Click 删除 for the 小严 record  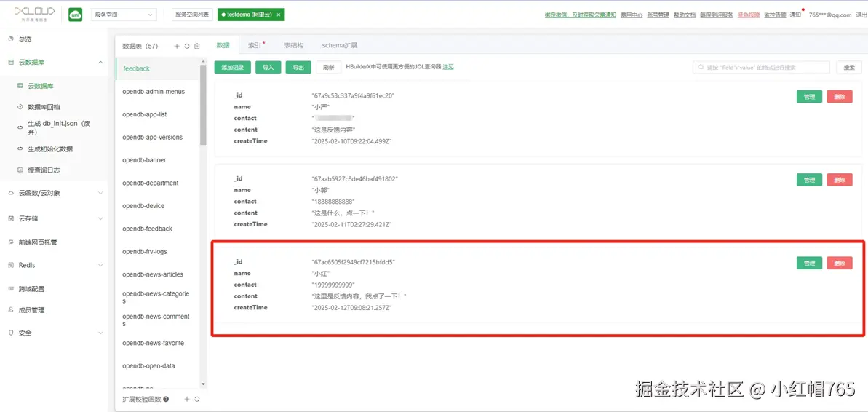(840, 96)
